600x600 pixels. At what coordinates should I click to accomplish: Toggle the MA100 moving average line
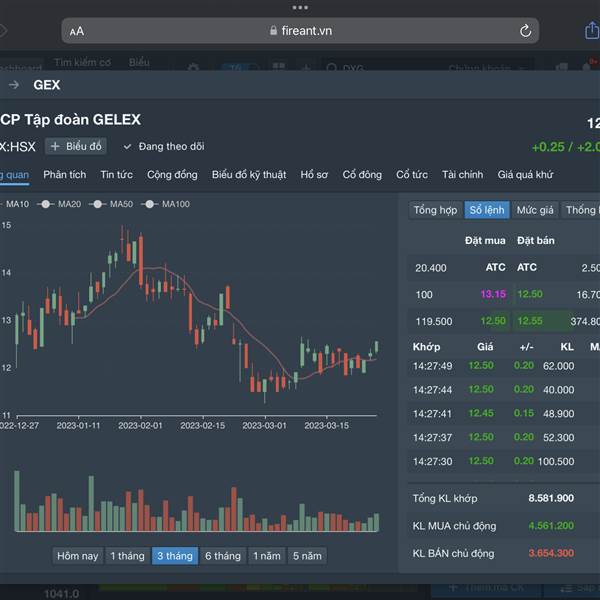165,204
